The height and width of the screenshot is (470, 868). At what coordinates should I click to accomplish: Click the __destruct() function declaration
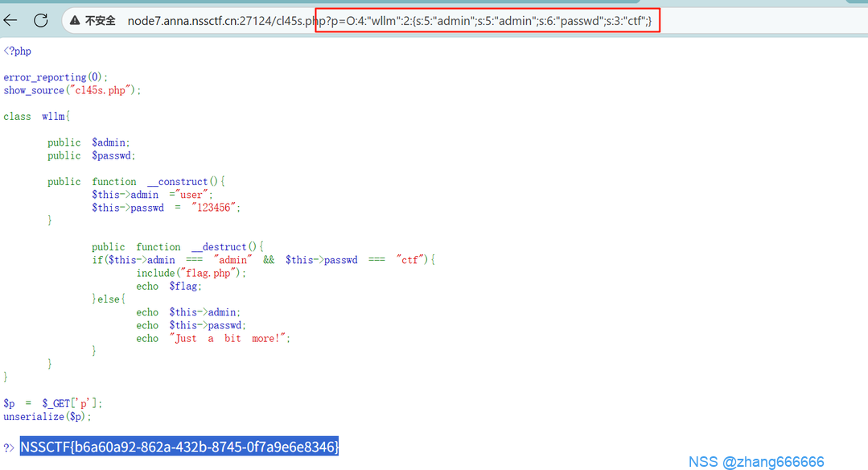[178, 247]
